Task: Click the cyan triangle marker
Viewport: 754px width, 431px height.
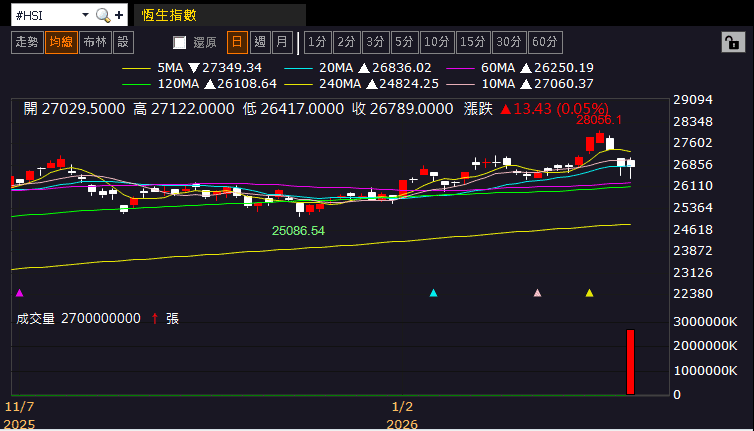Action: 433,292
